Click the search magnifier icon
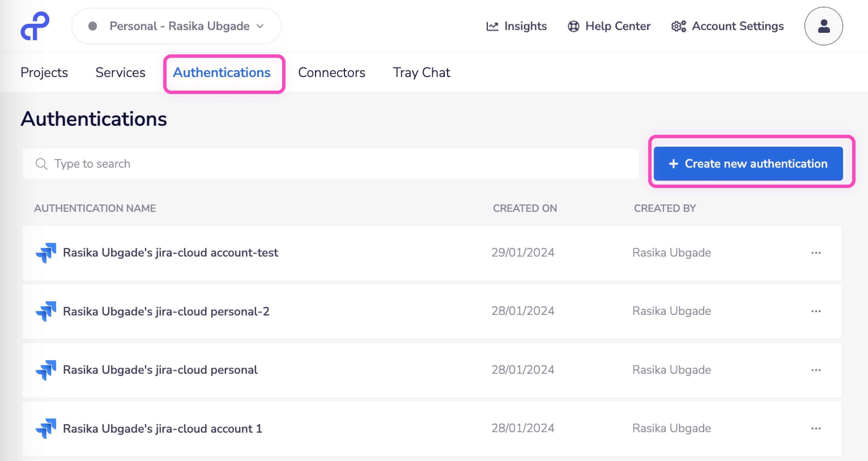The height and width of the screenshot is (461, 868). (x=41, y=164)
